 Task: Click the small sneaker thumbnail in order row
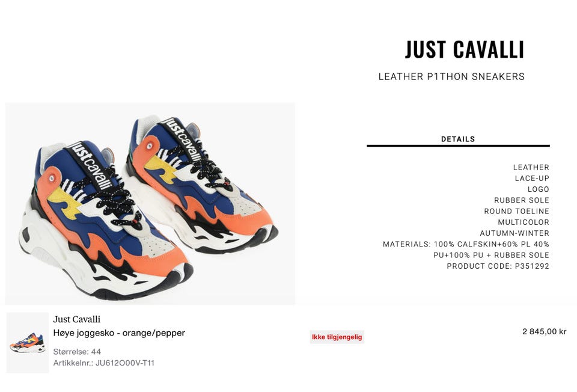pyautogui.click(x=28, y=343)
